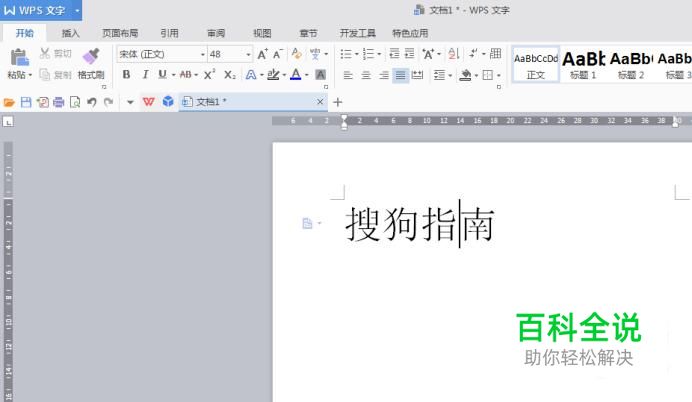This screenshot has width=692, height=402.
Task: Apply text highlight color
Action: pyautogui.click(x=273, y=75)
